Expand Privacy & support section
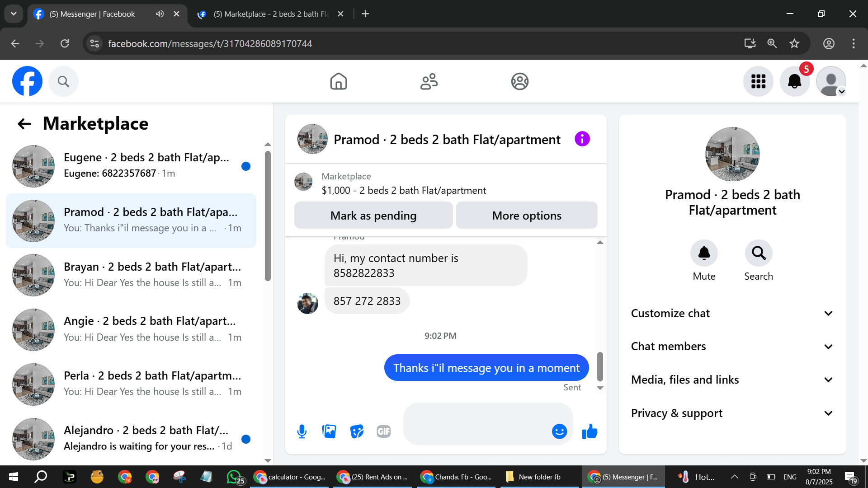Viewport: 868px width, 488px height. [732, 413]
